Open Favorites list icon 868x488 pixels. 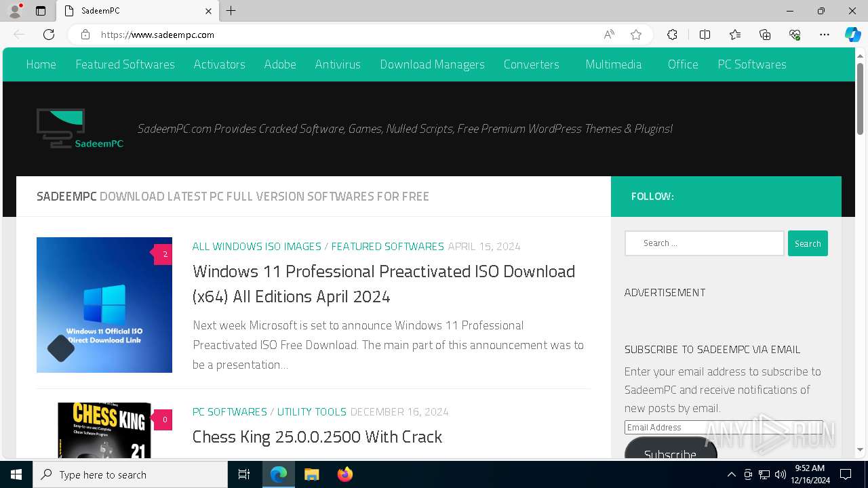(735, 35)
